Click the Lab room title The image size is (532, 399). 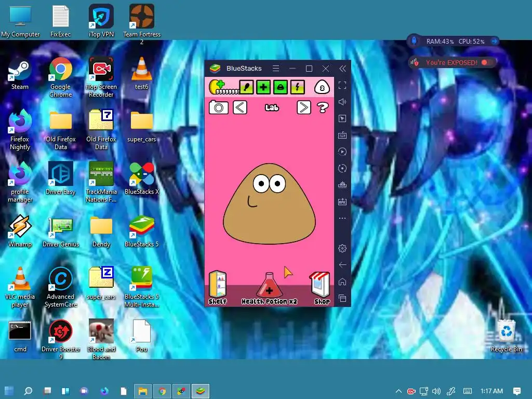pyautogui.click(x=272, y=108)
